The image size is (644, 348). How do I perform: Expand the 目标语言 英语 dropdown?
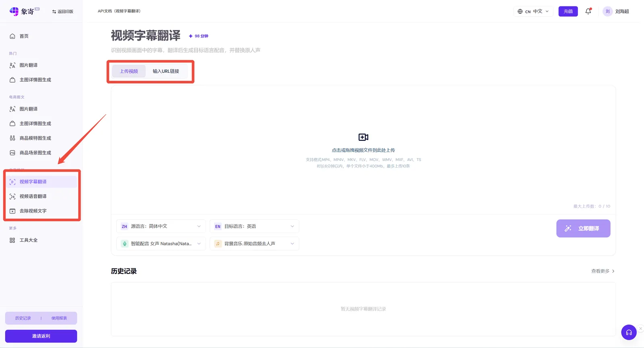click(254, 226)
